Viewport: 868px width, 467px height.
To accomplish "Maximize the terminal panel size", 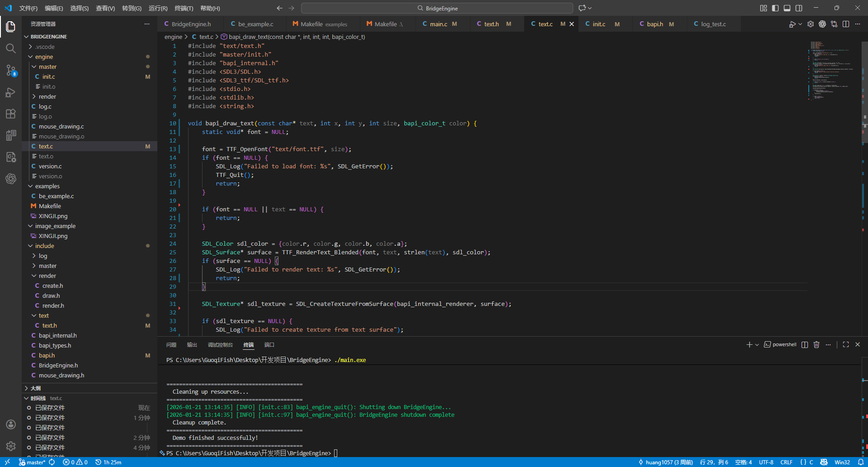I will click(846, 345).
